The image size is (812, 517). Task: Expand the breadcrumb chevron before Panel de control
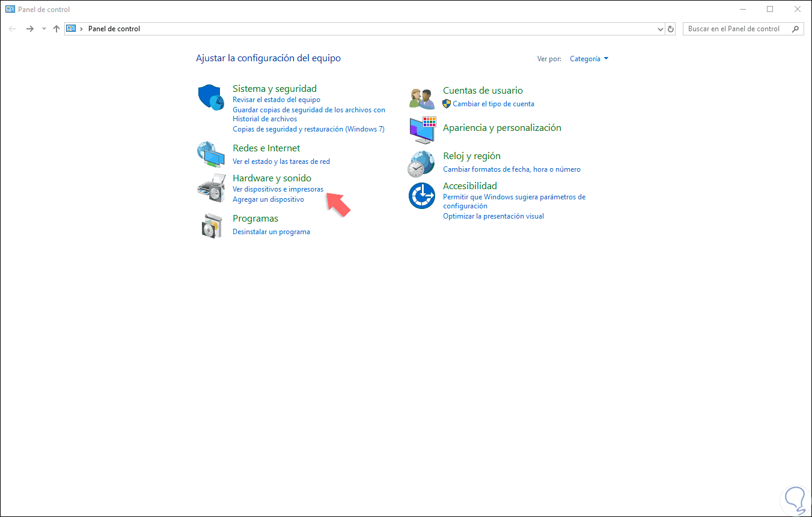tap(81, 29)
